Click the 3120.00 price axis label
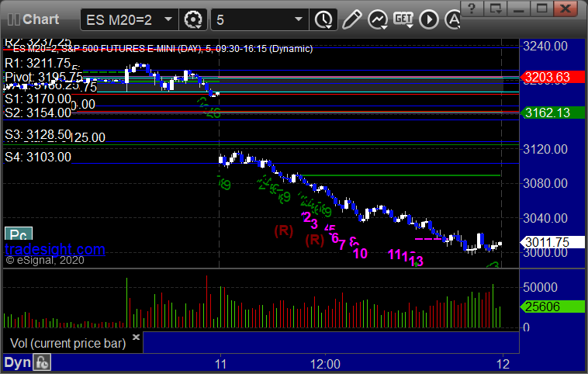The image size is (588, 374). click(x=545, y=149)
